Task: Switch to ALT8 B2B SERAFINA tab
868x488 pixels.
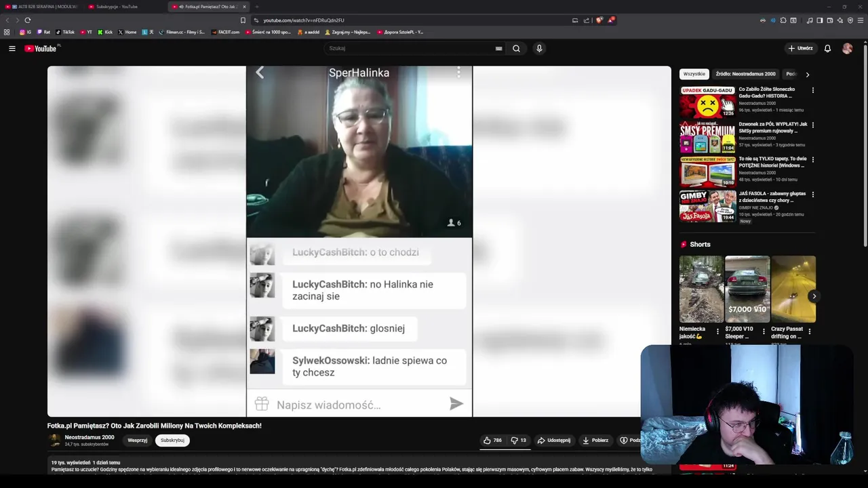Action: point(41,7)
